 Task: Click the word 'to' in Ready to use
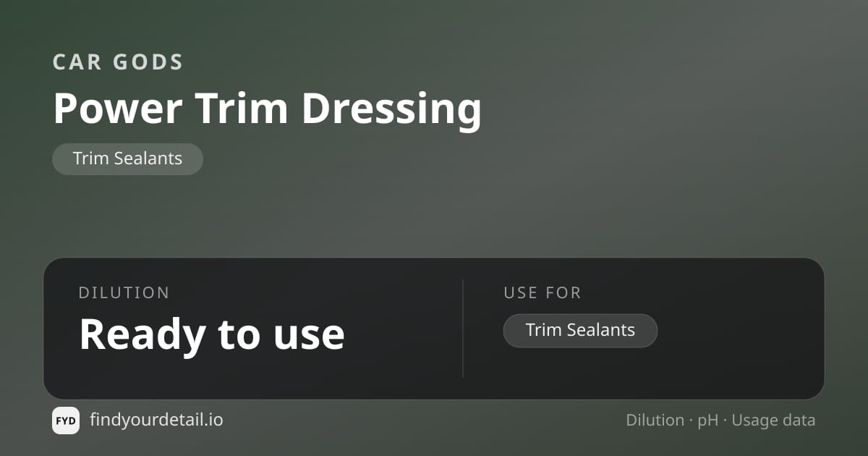234,335
